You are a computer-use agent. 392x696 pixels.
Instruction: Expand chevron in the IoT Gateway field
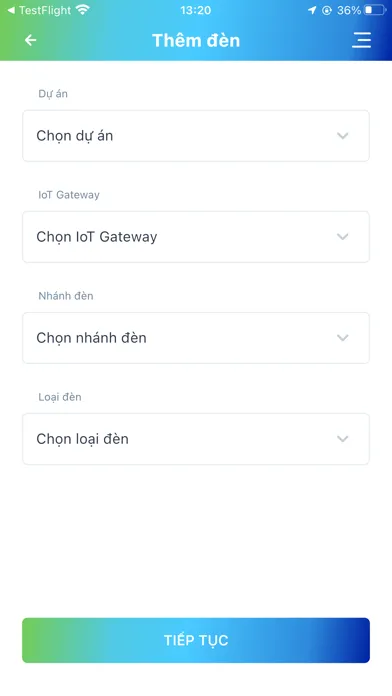(x=342, y=237)
